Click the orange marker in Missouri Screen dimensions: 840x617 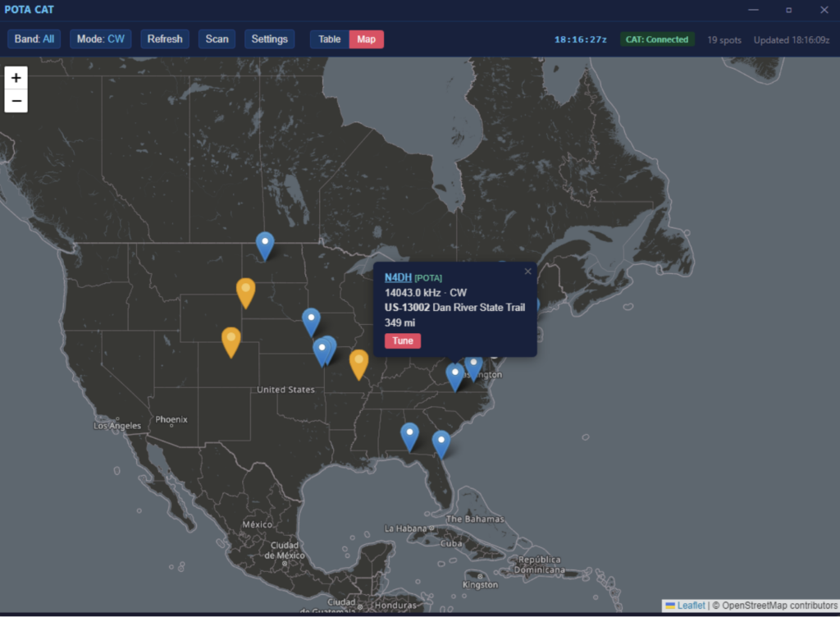(x=358, y=363)
